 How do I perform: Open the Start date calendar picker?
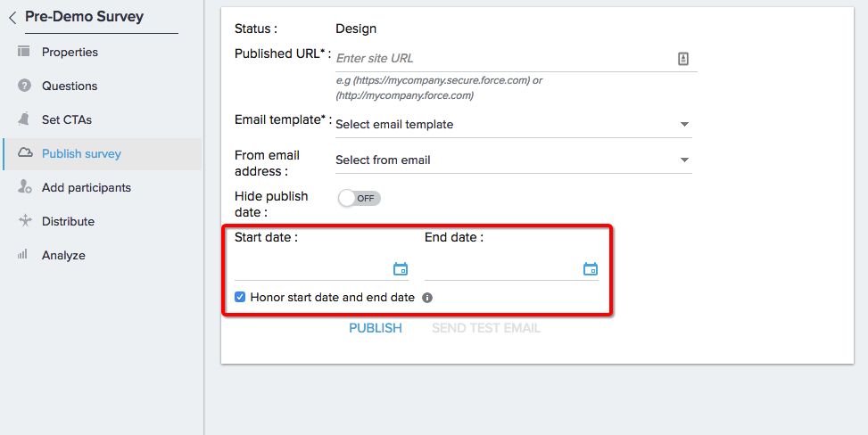tap(401, 269)
